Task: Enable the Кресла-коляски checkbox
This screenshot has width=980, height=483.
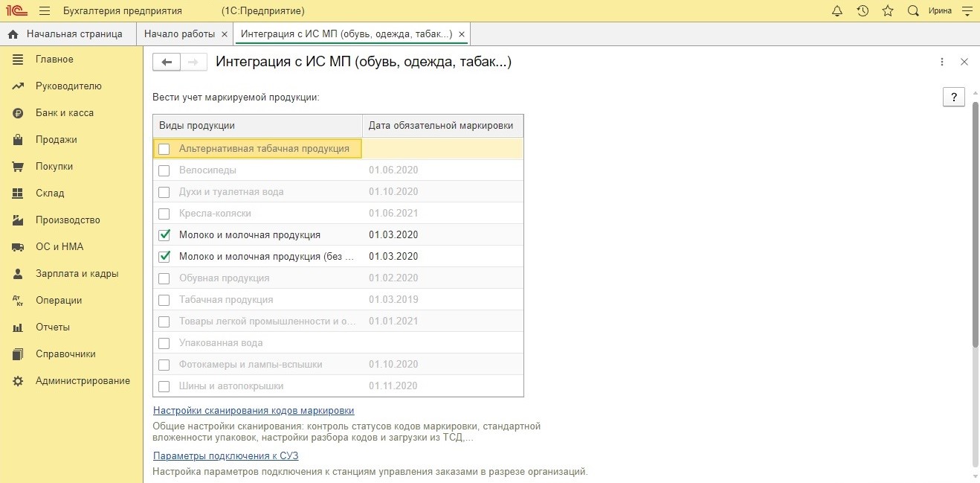Action: [x=164, y=214]
